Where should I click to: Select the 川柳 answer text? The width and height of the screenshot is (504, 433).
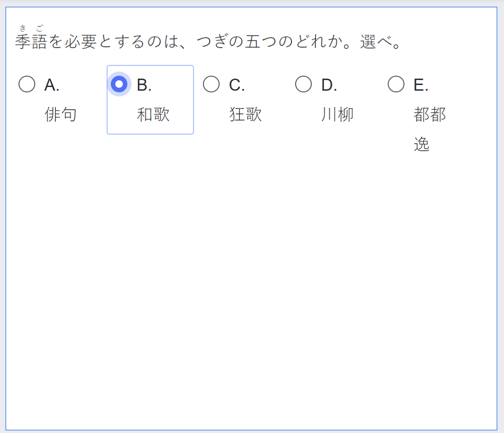pos(337,114)
